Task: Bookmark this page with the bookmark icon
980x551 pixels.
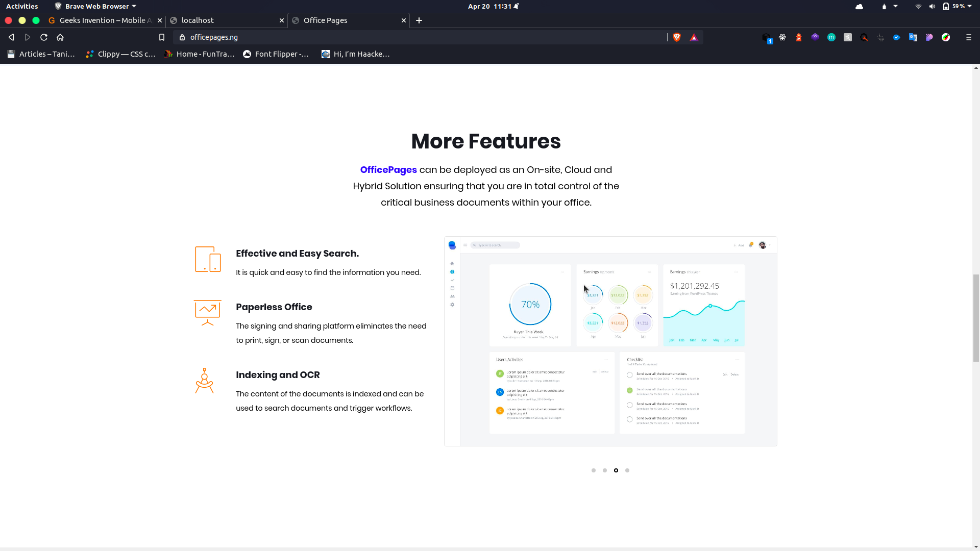Action: (x=162, y=37)
